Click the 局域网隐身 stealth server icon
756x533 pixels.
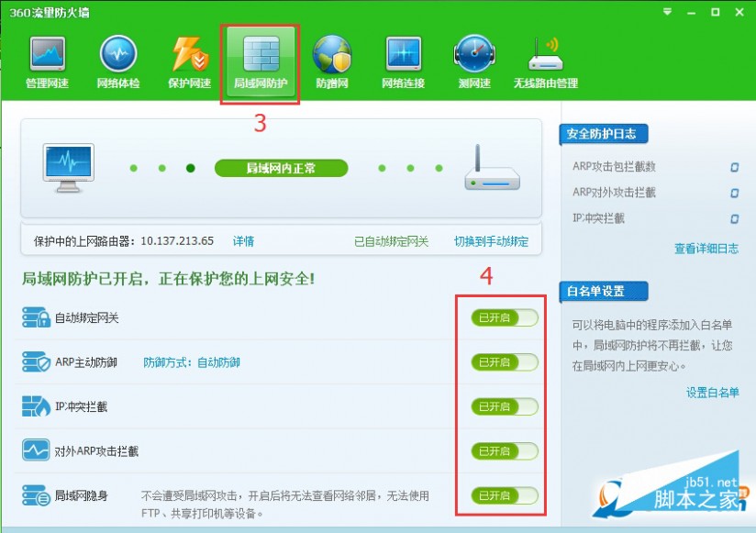pyautogui.click(x=36, y=495)
